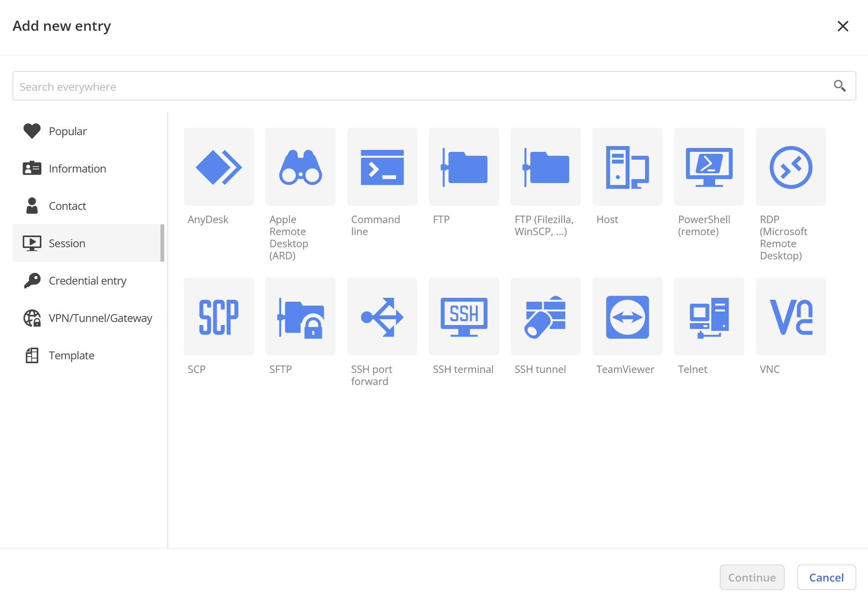This screenshot has width=868, height=603.
Task: Choose the TeamViewer entry icon
Action: click(x=627, y=316)
